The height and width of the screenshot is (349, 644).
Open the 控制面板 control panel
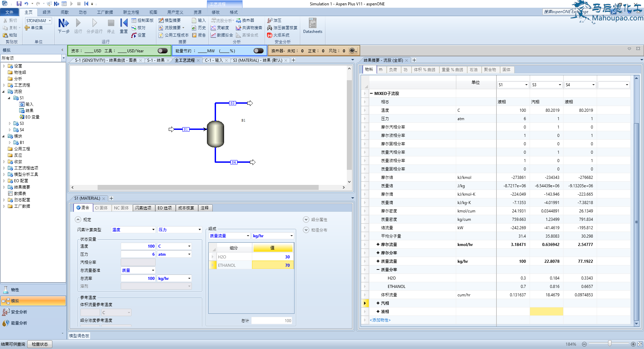point(143,20)
